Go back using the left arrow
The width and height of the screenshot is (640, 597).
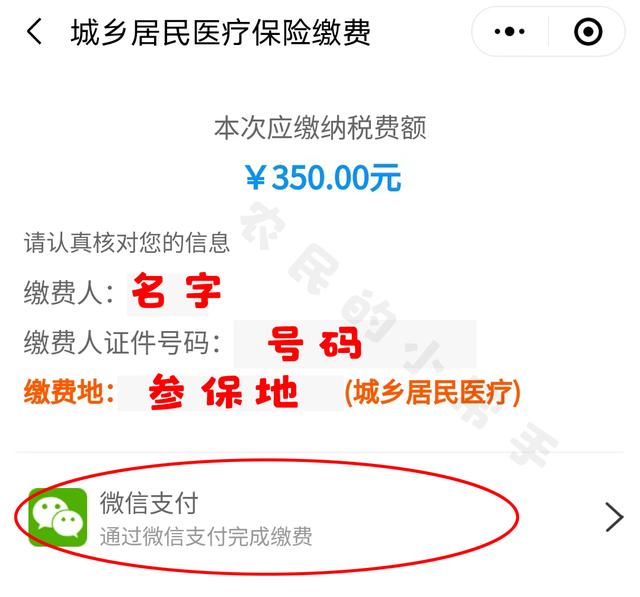pyautogui.click(x=34, y=31)
